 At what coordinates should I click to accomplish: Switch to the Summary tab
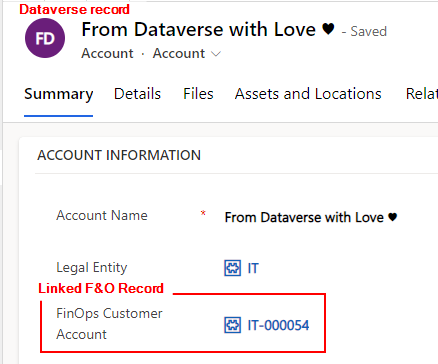(x=58, y=94)
